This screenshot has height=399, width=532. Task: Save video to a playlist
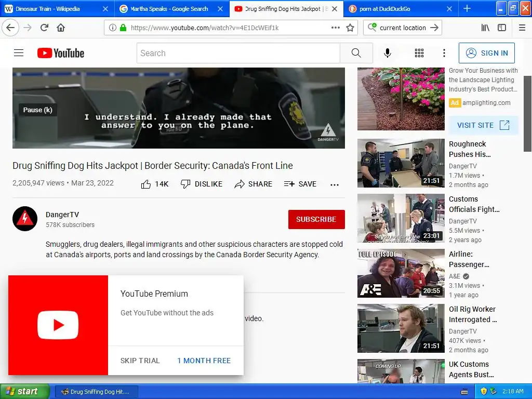pos(300,184)
